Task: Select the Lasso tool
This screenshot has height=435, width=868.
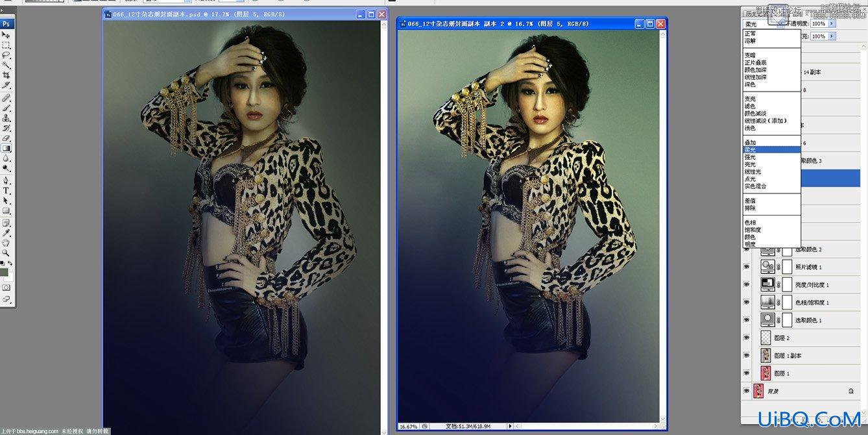Action: tap(6, 55)
